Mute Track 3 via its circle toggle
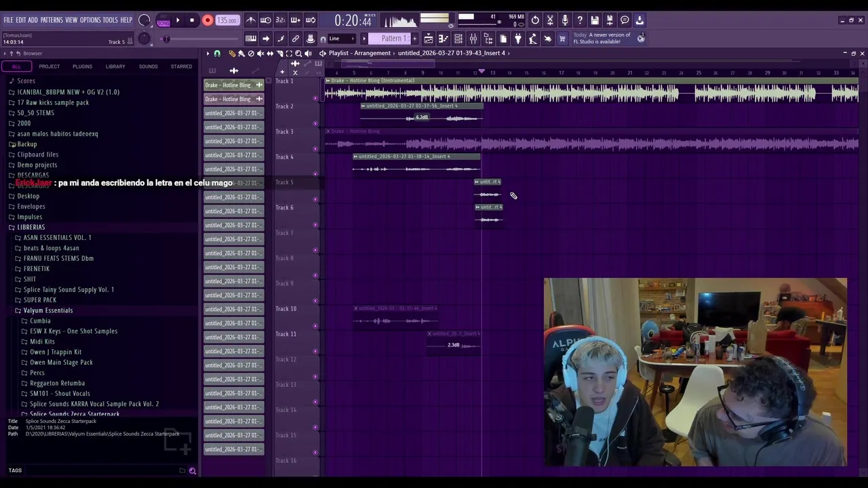This screenshot has width=868, height=488. pyautogui.click(x=315, y=148)
